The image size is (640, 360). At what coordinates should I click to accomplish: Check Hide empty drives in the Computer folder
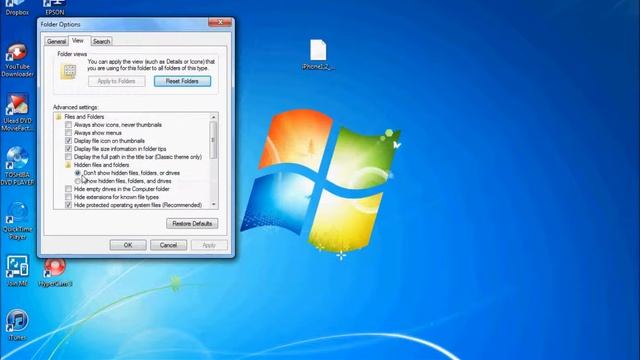point(69,189)
